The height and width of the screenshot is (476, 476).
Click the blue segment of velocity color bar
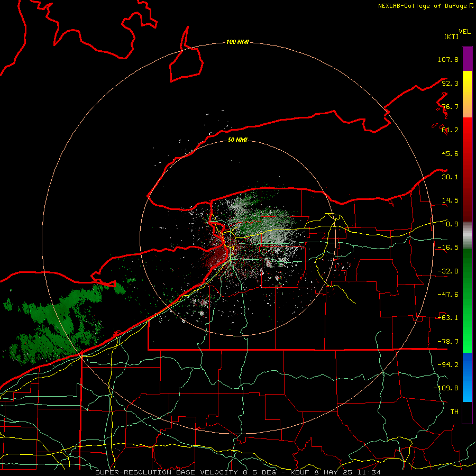[467, 377]
